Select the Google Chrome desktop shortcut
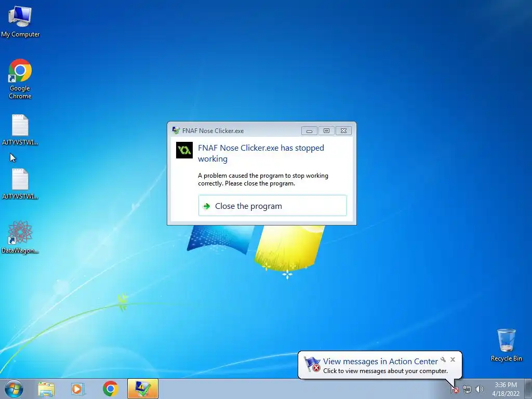Screen dimensions: 532x399 [20, 79]
